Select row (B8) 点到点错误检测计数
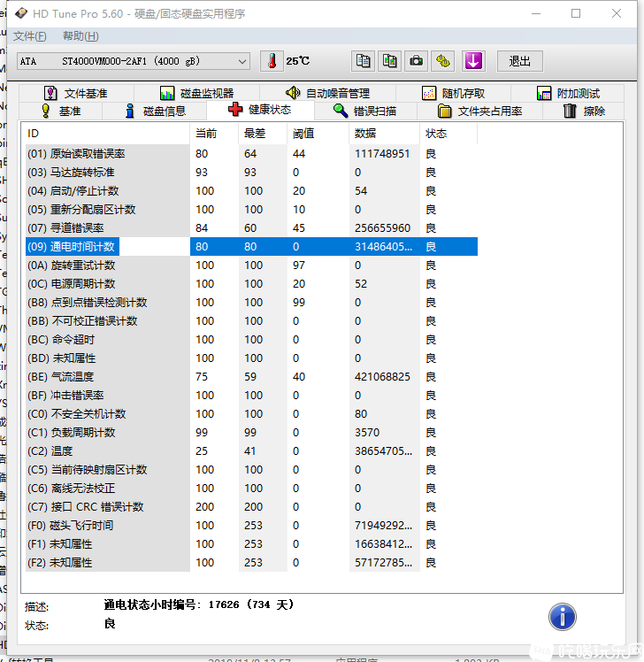The height and width of the screenshot is (662, 644). point(251,303)
